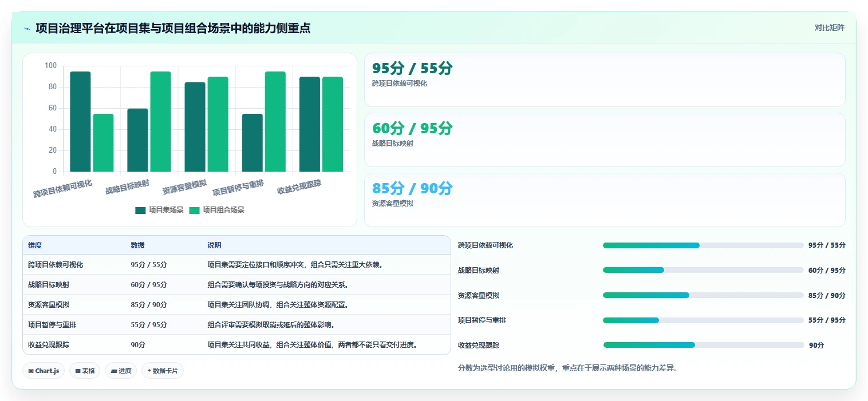
Task: Click the 90分 value in the table
Action: coord(138,344)
